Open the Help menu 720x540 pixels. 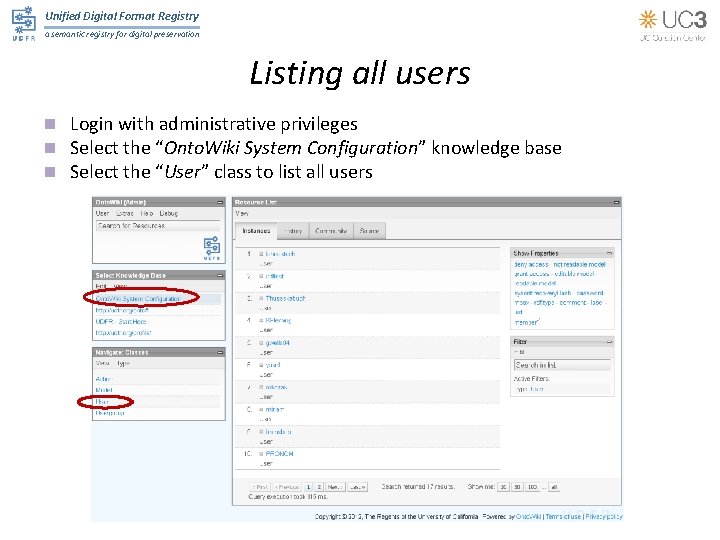point(146,214)
